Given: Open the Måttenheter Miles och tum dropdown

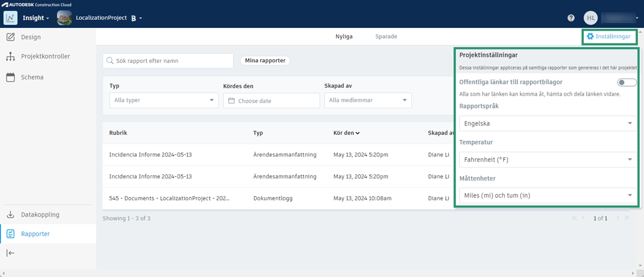Looking at the screenshot, I should point(548,196).
